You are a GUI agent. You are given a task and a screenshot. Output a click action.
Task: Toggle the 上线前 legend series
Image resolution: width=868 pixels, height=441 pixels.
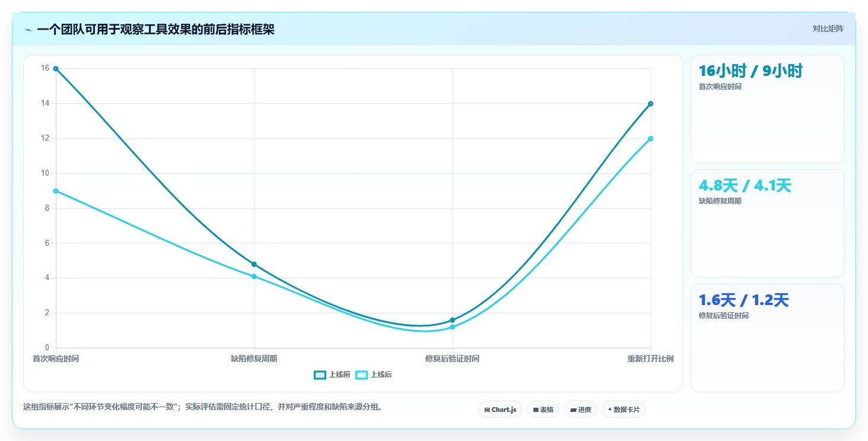332,375
